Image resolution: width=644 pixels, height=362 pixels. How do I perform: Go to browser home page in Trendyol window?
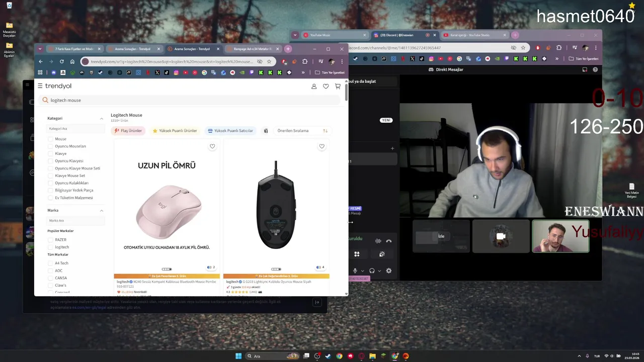click(72, 61)
